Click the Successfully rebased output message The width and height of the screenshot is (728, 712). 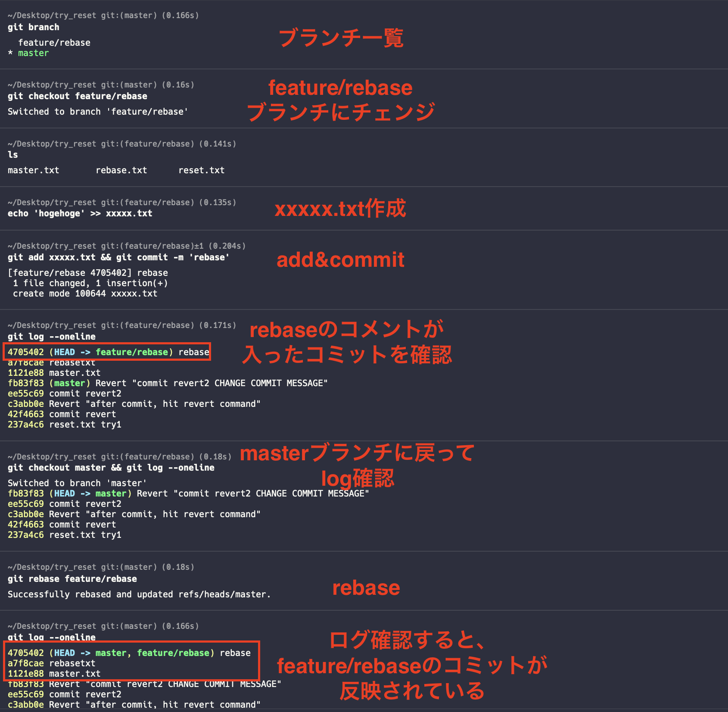[139, 594]
